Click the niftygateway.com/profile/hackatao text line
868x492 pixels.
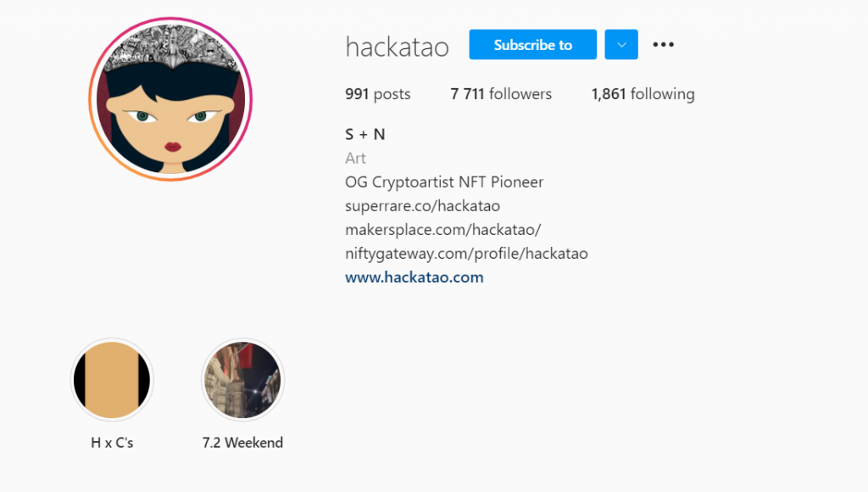pos(466,253)
